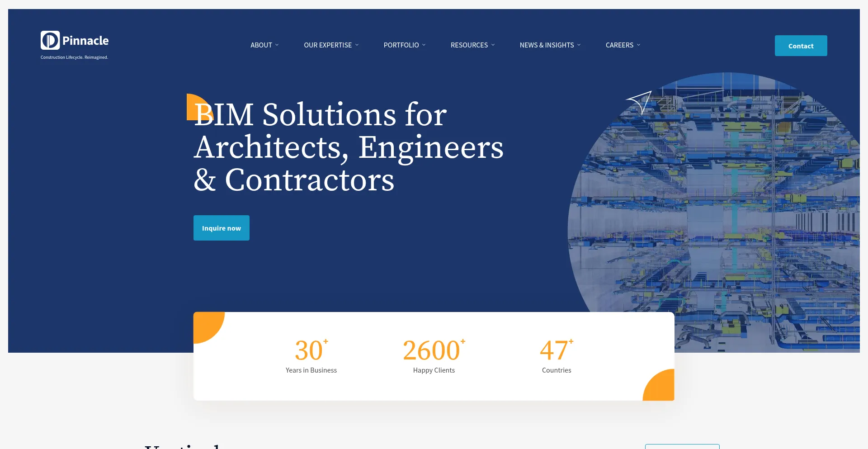Image resolution: width=868 pixels, height=449 pixels.
Task: Open the Our Expertise menu
Action: pyautogui.click(x=328, y=45)
